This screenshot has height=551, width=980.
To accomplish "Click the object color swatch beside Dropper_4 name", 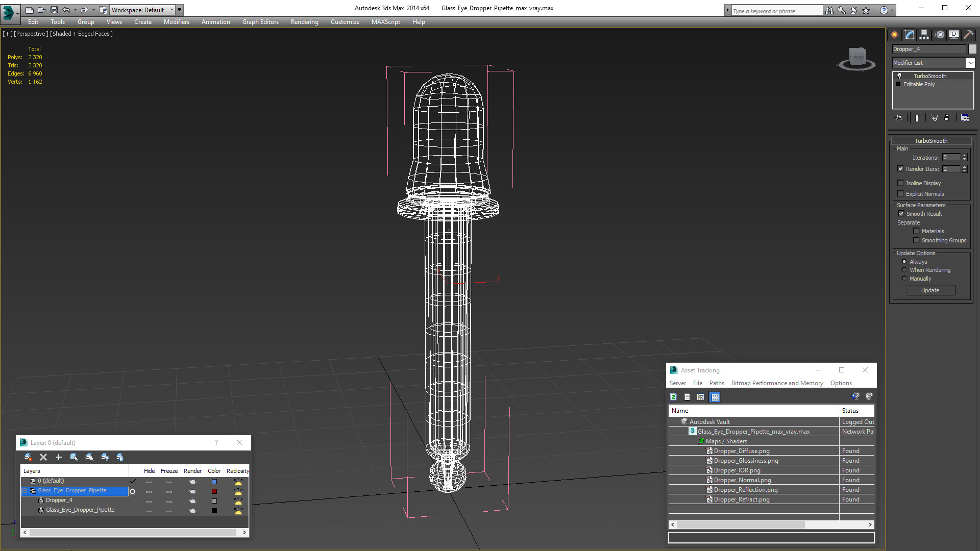I will point(972,49).
